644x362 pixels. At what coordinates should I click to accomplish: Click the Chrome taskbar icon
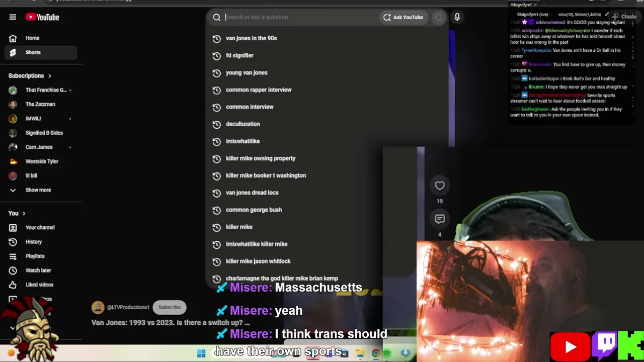click(375, 353)
